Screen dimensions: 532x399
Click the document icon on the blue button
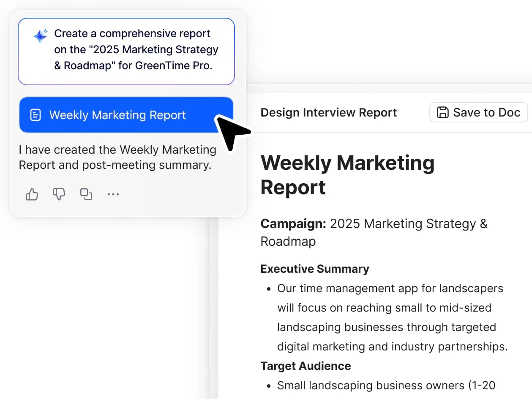click(36, 115)
